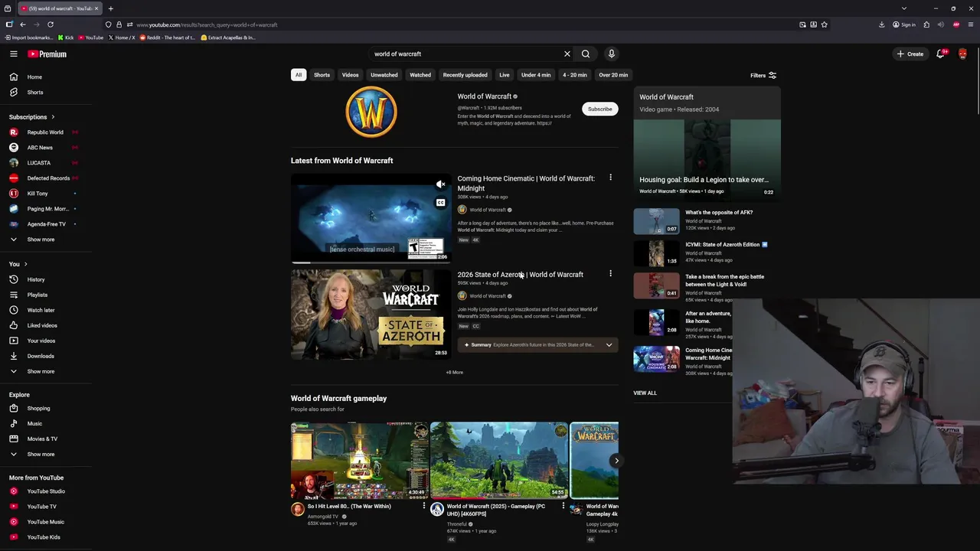Image resolution: width=980 pixels, height=551 pixels.
Task: Open YouTube TV link
Action: pos(41,507)
